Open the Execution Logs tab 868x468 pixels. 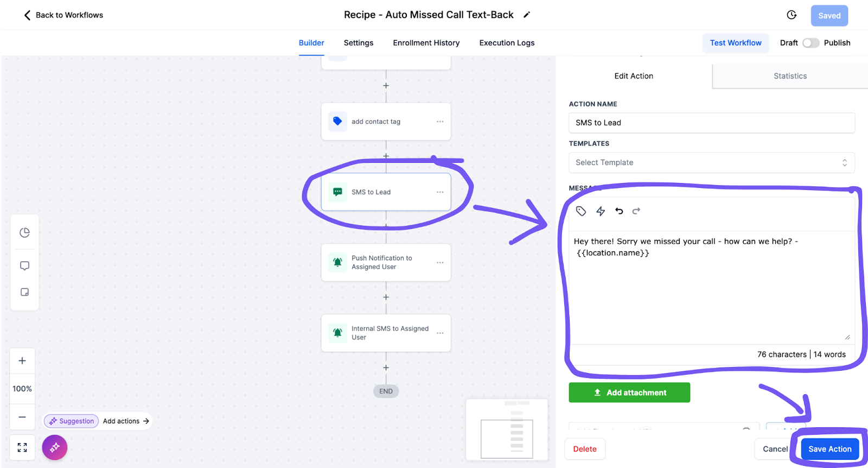tap(507, 43)
